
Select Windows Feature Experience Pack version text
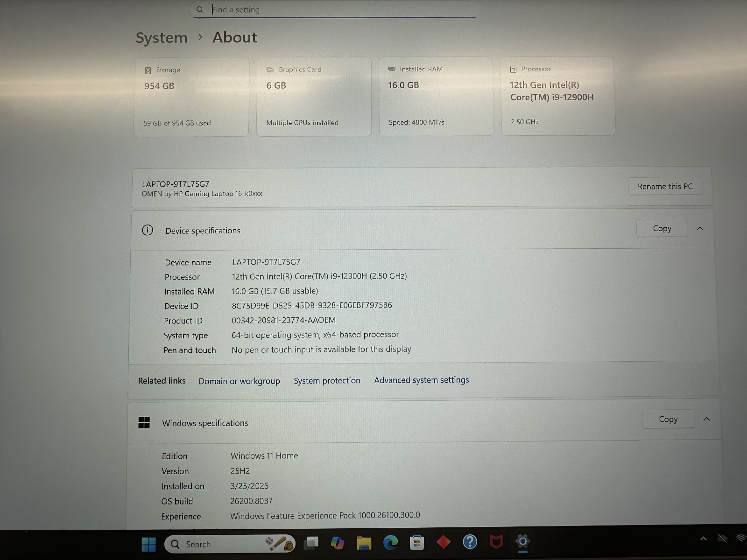[325, 515]
